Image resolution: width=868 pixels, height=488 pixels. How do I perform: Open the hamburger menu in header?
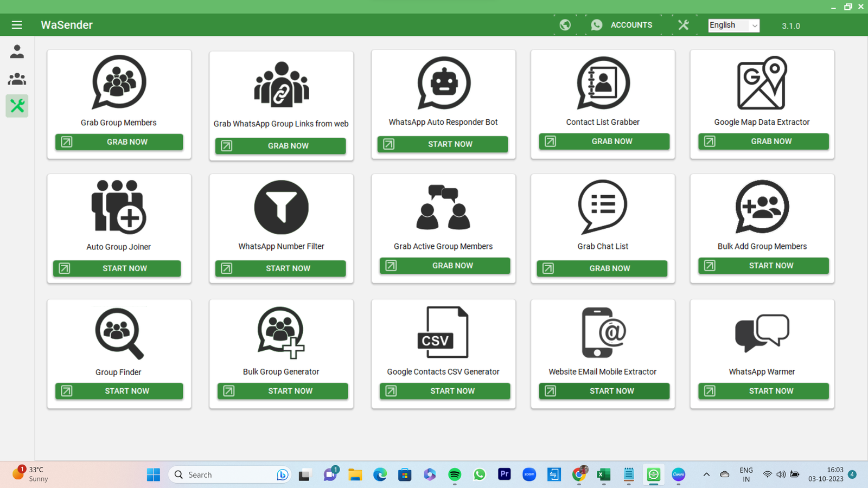pyautogui.click(x=17, y=25)
